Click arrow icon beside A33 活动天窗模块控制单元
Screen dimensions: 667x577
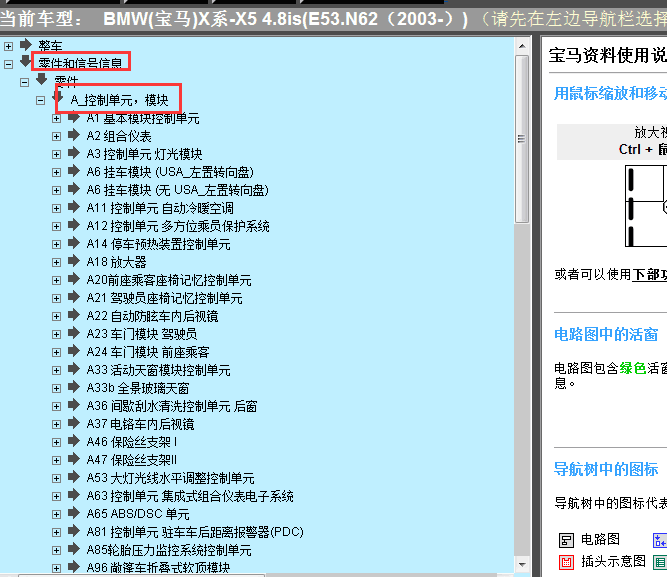(74, 368)
